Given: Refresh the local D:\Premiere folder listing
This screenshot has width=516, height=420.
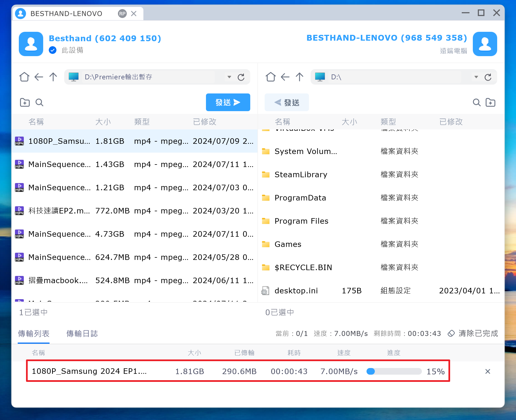Looking at the screenshot, I should coord(241,77).
